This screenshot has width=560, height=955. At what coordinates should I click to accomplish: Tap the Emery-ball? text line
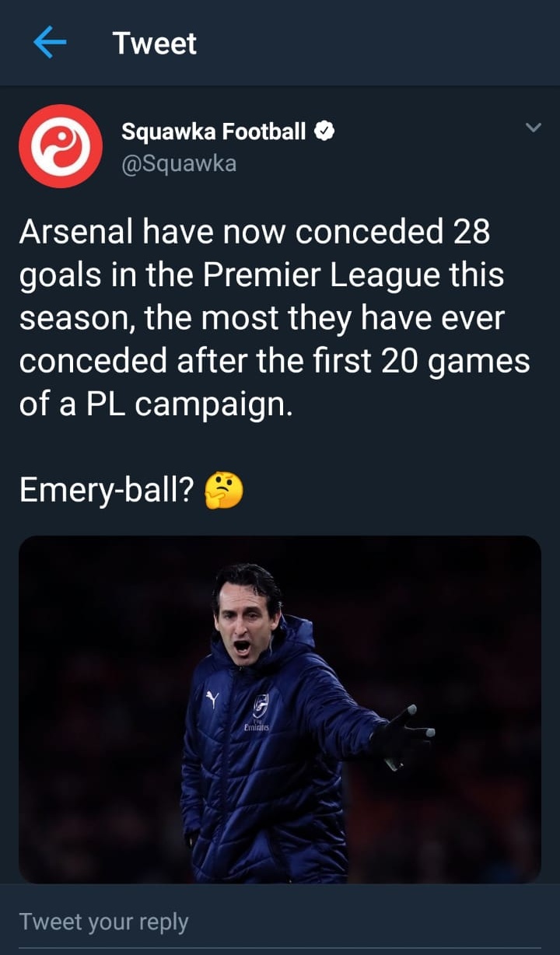pos(106,490)
